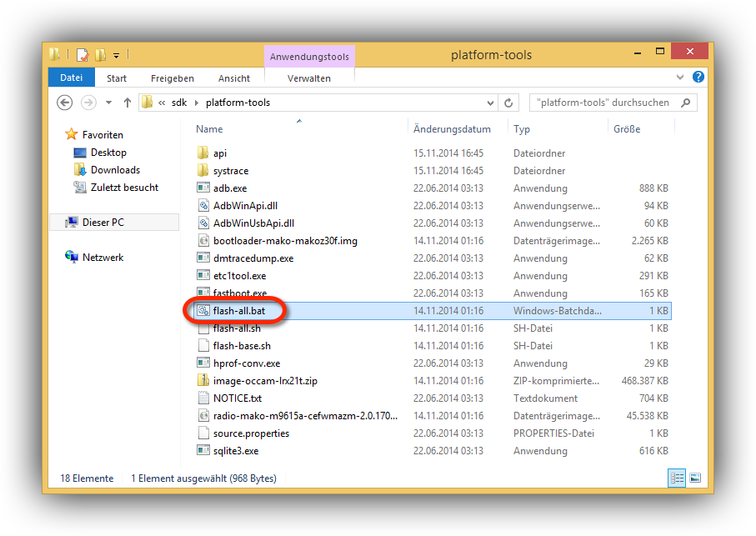The height and width of the screenshot is (536, 756).
Task: Select the image-occam-lrx21t.zip archive icon
Action: (203, 381)
